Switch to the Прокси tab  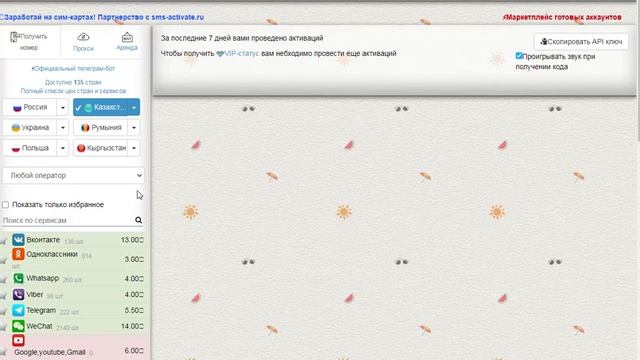tap(83, 42)
